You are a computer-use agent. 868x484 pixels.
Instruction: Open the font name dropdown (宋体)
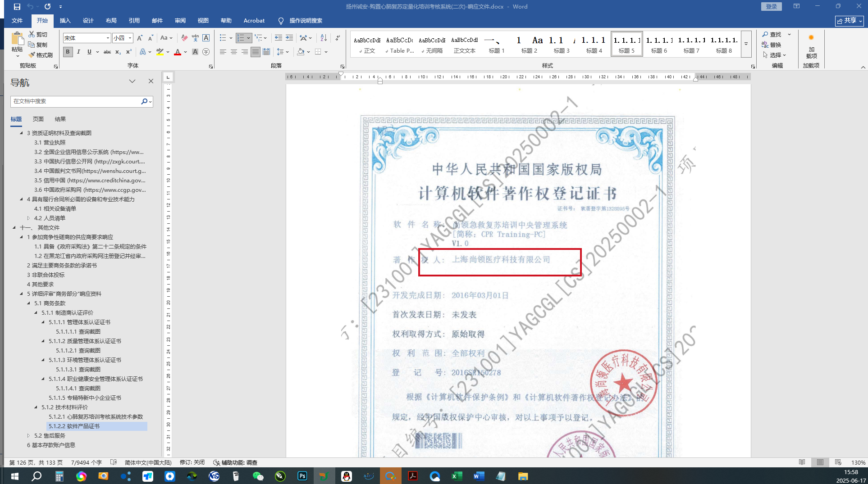[x=108, y=38]
